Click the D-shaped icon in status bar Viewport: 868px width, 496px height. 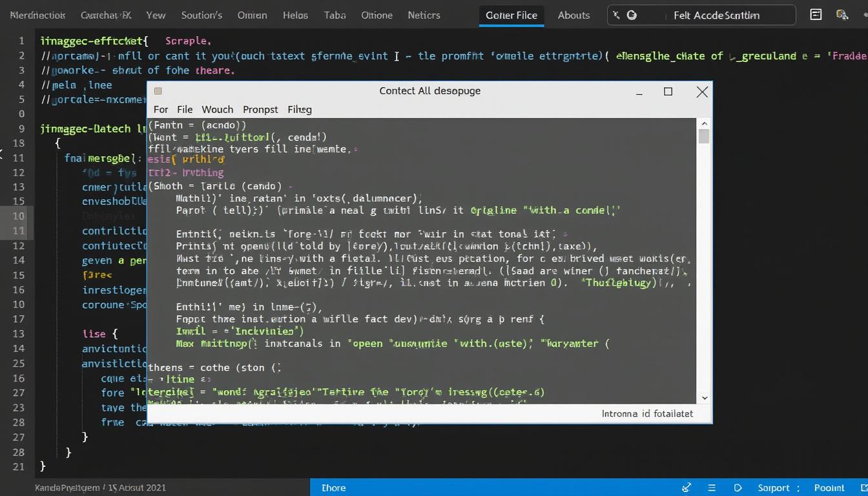tap(738, 488)
